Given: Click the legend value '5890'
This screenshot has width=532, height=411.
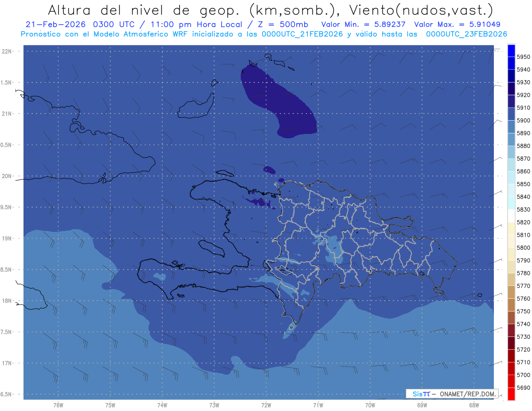Looking at the screenshot, I should click(x=523, y=133).
